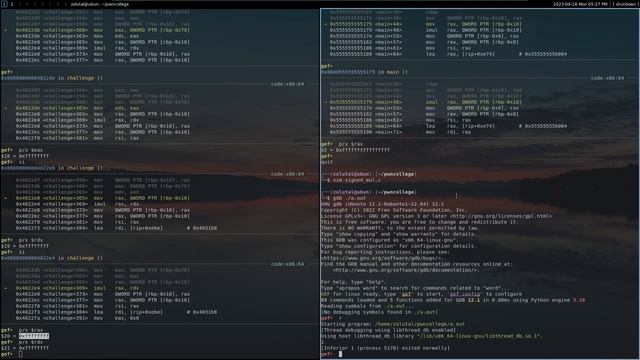Click the For help, type "help" line

tap(353, 282)
